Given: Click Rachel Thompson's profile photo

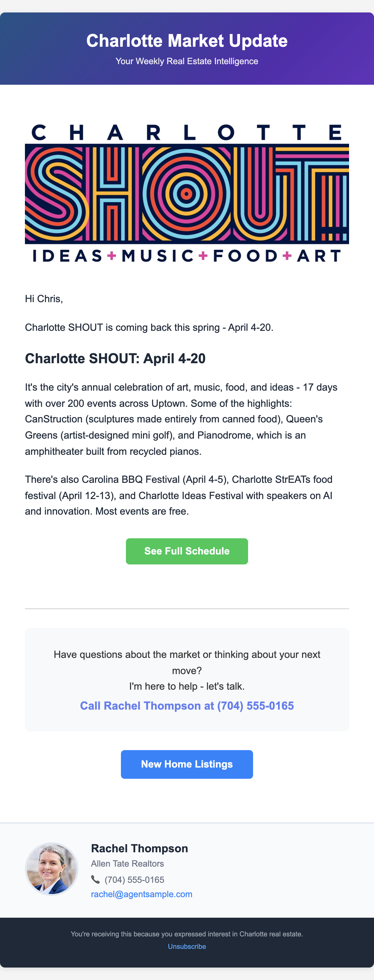Looking at the screenshot, I should tap(52, 868).
